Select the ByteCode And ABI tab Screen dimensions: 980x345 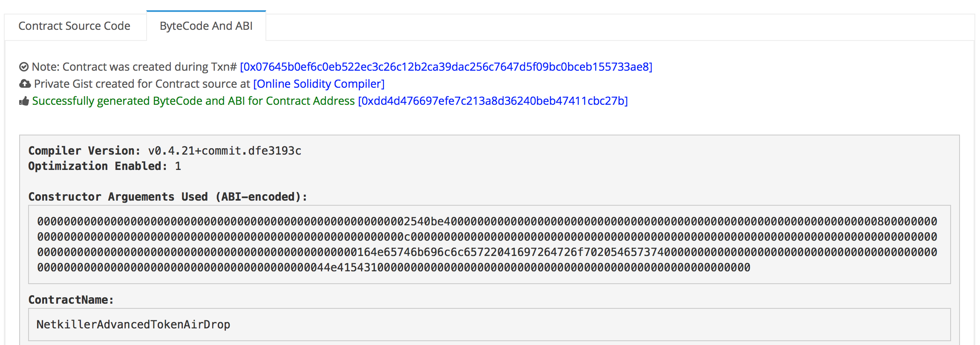click(206, 26)
